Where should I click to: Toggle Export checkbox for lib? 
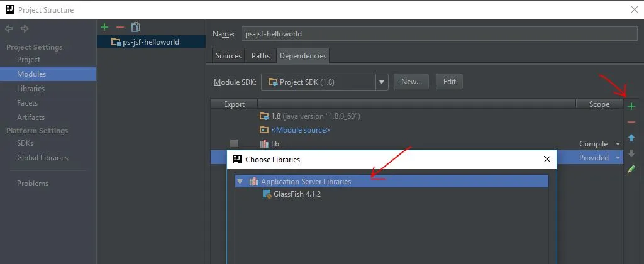point(234,143)
